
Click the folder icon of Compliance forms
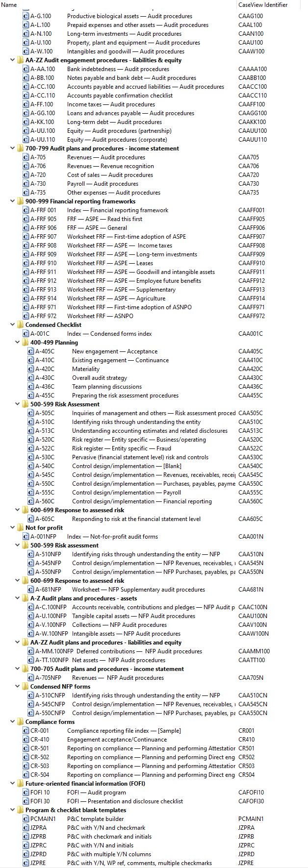pyautogui.click(x=21, y=722)
